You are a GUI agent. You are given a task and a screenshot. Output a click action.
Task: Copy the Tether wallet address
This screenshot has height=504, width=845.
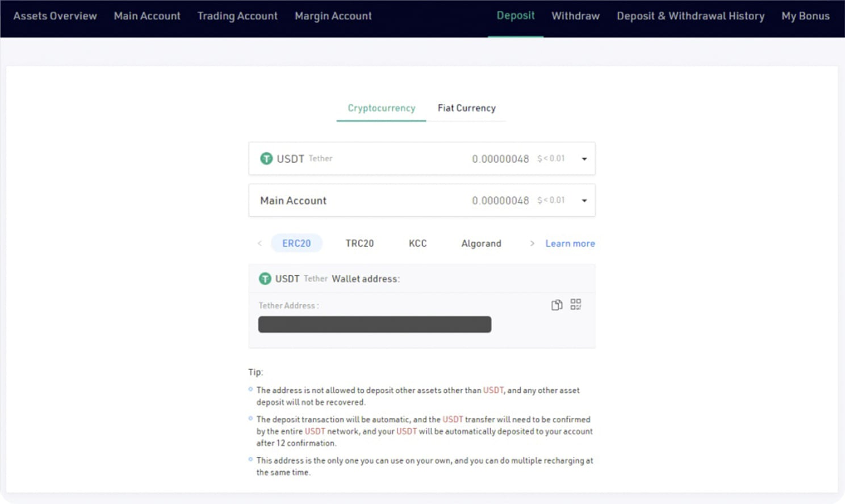point(557,305)
